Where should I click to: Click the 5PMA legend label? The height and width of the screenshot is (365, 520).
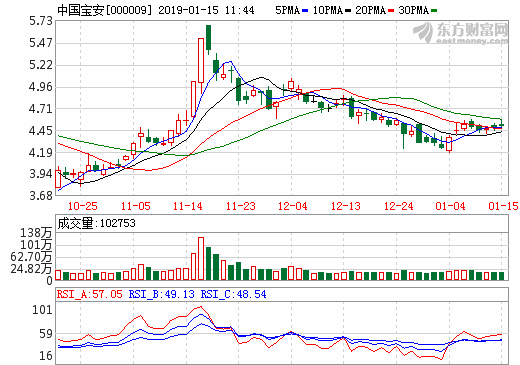tap(287, 10)
